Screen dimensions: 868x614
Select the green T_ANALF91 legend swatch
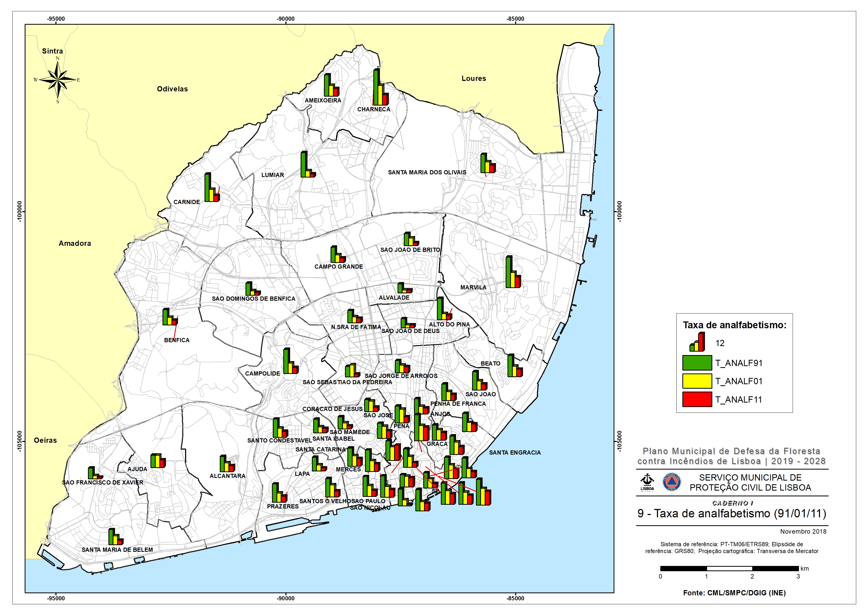(x=697, y=363)
